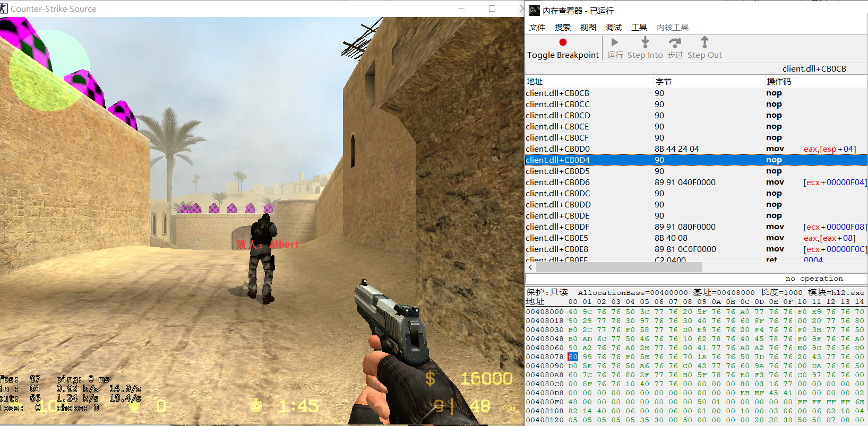Open the 搜索 menu
Image resolution: width=868 pixels, height=426 pixels.
click(562, 28)
